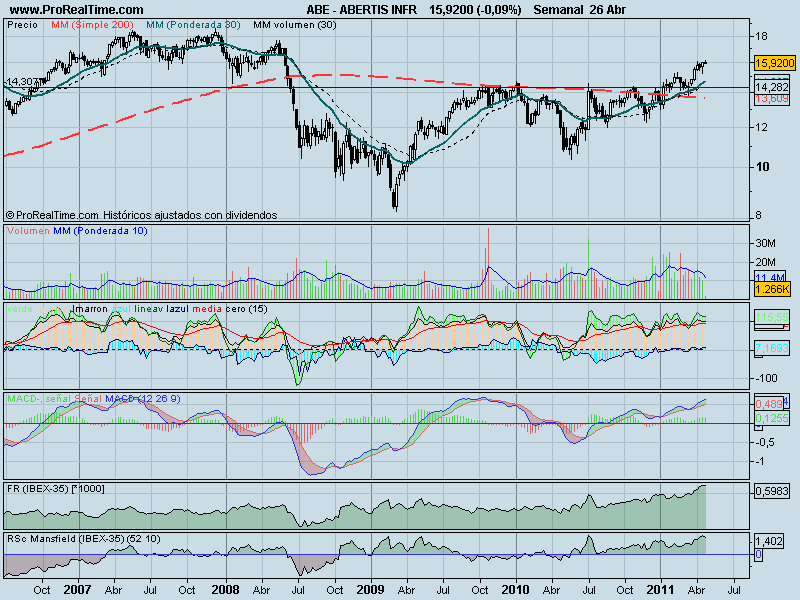This screenshot has height=600, width=800.
Task: Click the green 115,55 value tag
Action: (x=772, y=317)
